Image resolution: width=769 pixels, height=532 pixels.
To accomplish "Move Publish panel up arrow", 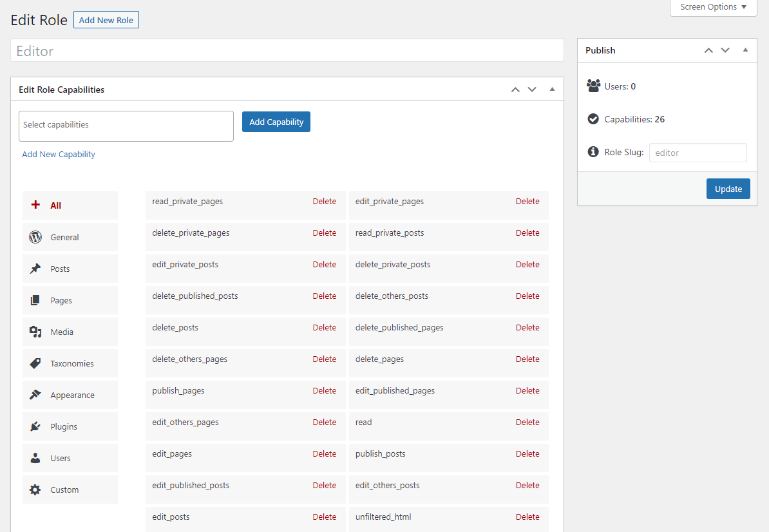I will [x=708, y=50].
